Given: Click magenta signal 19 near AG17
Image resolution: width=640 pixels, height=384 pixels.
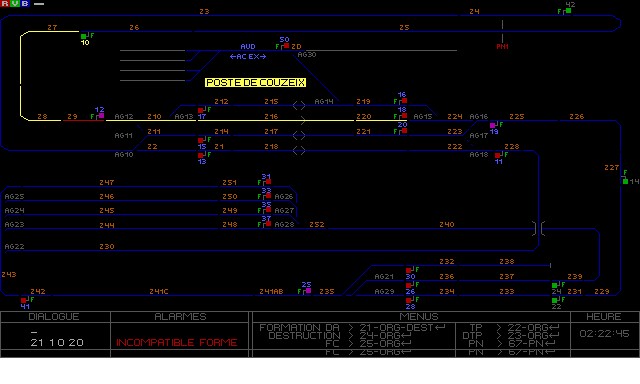Looking at the screenshot, I should (492, 125).
